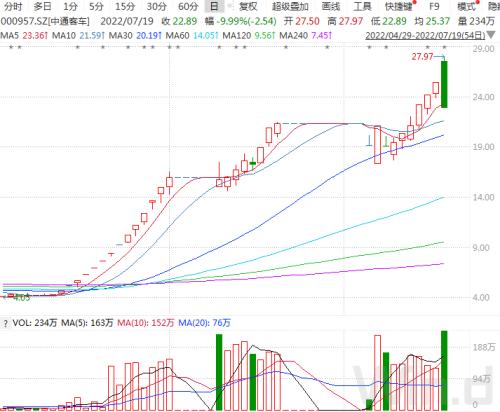Click the date 2022/07/19
The width and height of the screenshot is (500, 412).
(127, 21)
